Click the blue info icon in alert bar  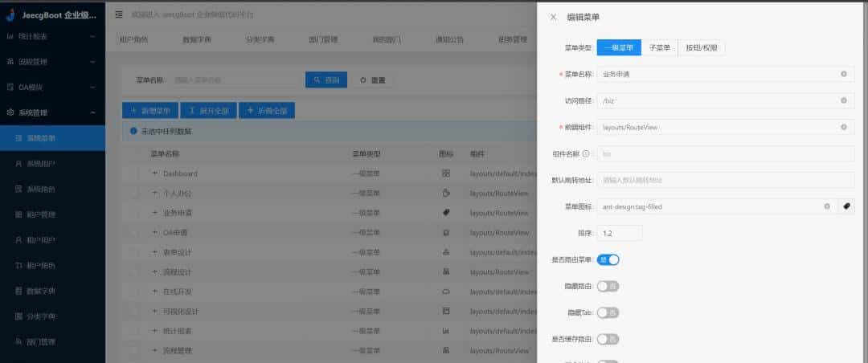133,131
